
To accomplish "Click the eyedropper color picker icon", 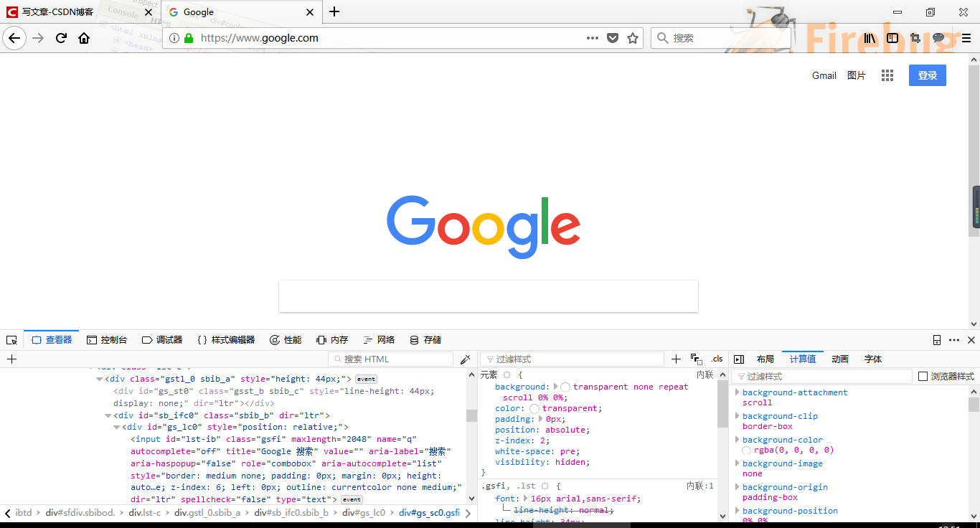I will click(466, 359).
